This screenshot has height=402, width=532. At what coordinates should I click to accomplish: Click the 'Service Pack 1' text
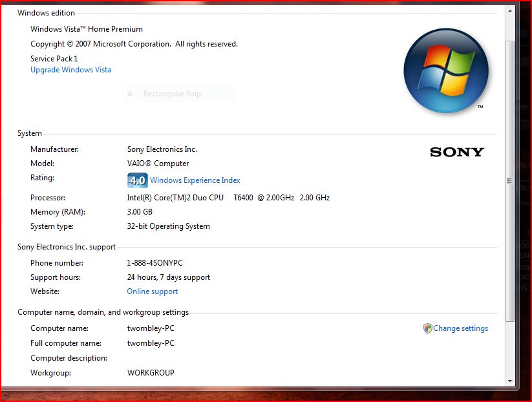pos(54,59)
